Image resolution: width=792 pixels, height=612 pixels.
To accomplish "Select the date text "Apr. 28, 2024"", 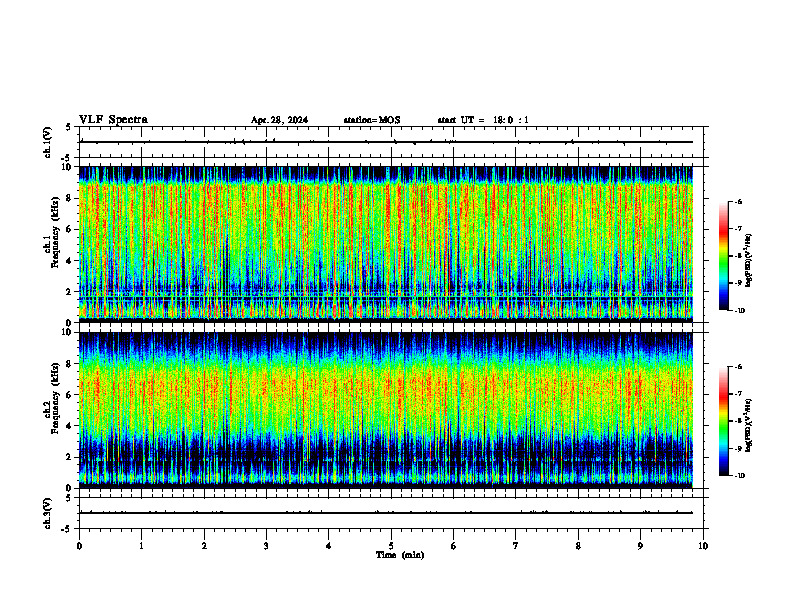I will point(279,120).
